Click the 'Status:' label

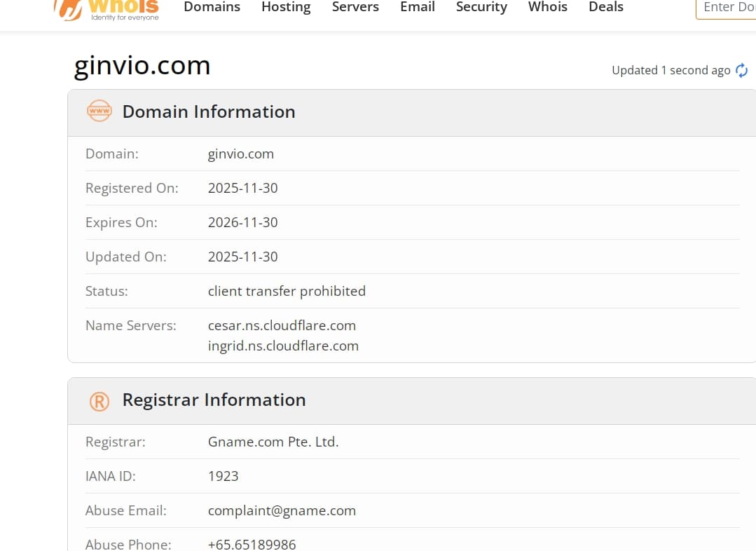click(106, 292)
